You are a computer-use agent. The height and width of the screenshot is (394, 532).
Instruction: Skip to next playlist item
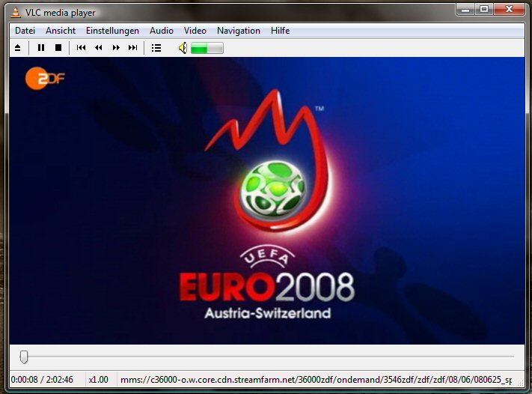[x=133, y=48]
